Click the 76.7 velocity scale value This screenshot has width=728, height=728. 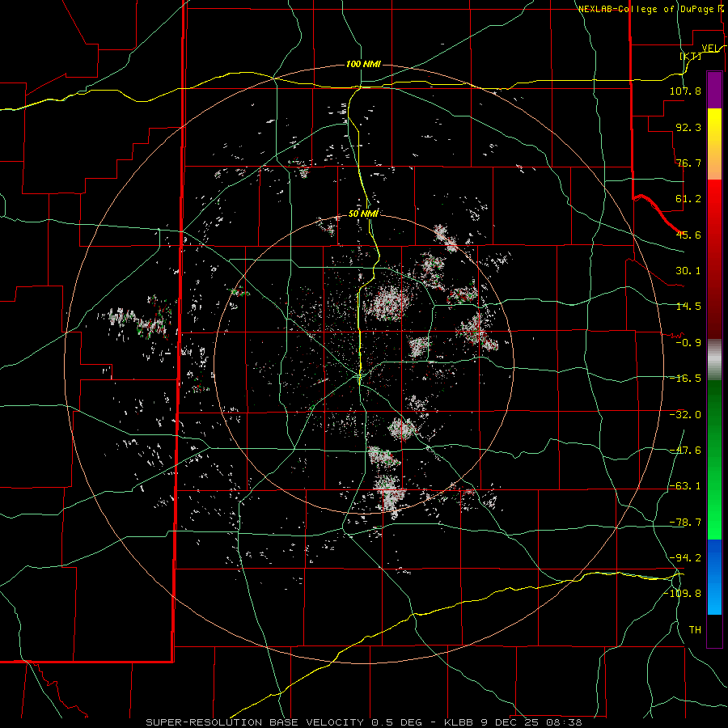[x=688, y=163]
